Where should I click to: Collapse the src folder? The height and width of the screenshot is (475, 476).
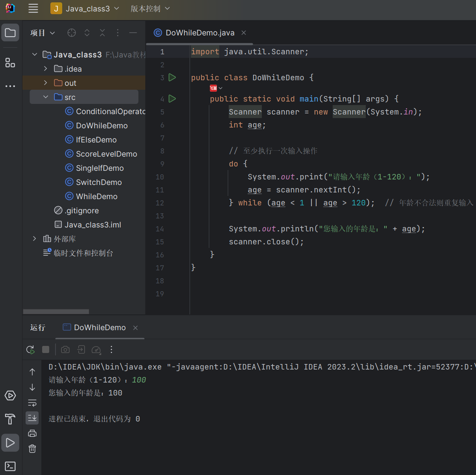[45, 97]
